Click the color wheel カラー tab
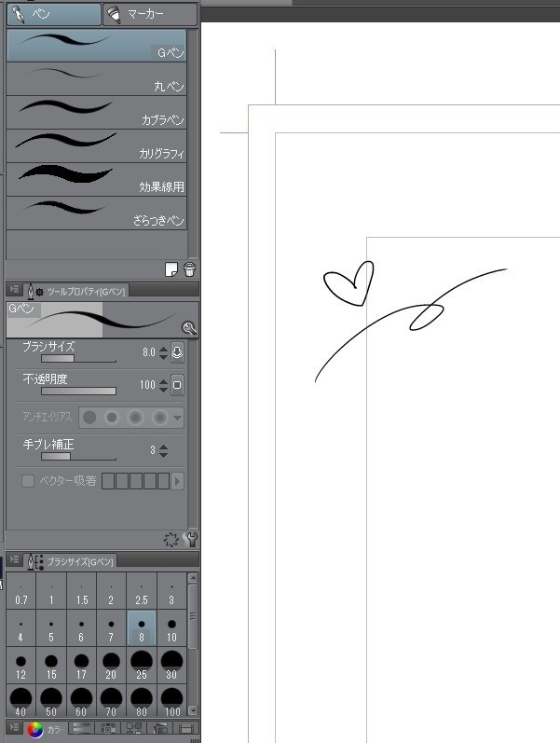Image resolution: width=560 pixels, height=743 pixels. click(34, 729)
